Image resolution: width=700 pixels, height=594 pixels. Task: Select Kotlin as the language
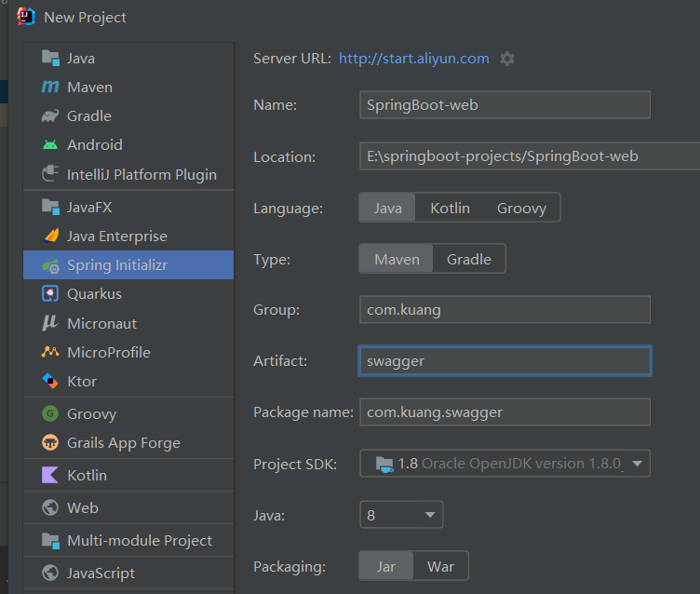pos(450,208)
